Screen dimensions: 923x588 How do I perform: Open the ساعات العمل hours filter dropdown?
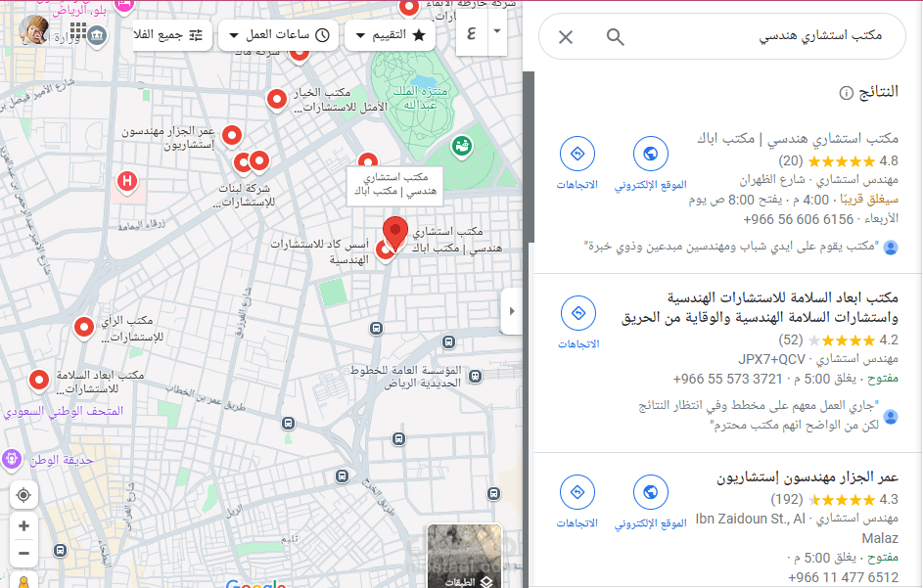point(278,35)
